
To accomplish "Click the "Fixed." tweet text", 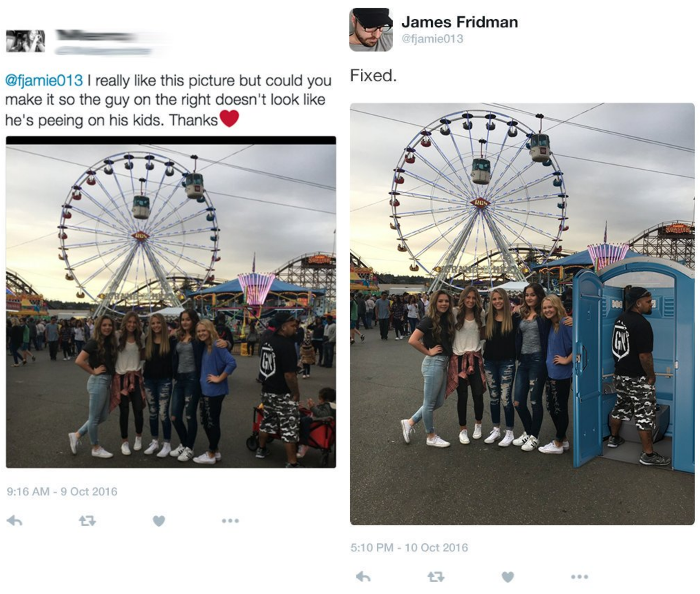I will coord(373,75).
